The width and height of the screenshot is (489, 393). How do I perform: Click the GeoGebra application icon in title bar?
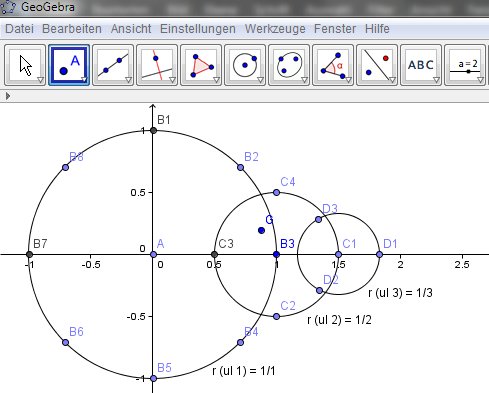click(8, 7)
